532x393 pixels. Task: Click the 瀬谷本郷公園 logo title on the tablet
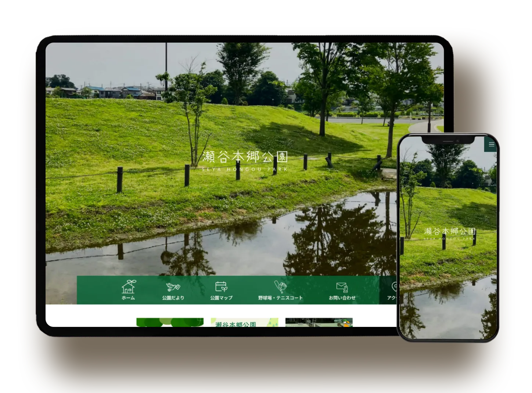point(245,157)
